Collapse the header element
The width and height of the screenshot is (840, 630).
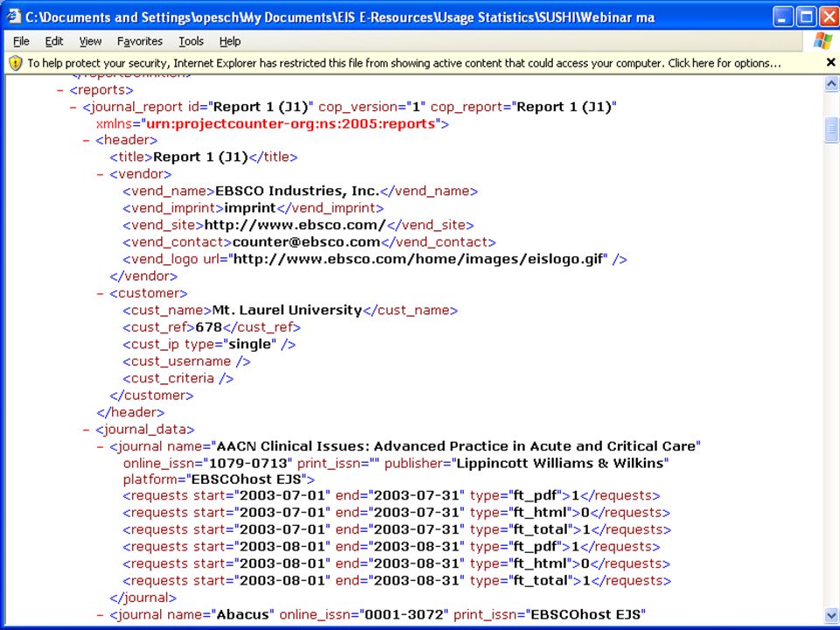click(x=87, y=140)
